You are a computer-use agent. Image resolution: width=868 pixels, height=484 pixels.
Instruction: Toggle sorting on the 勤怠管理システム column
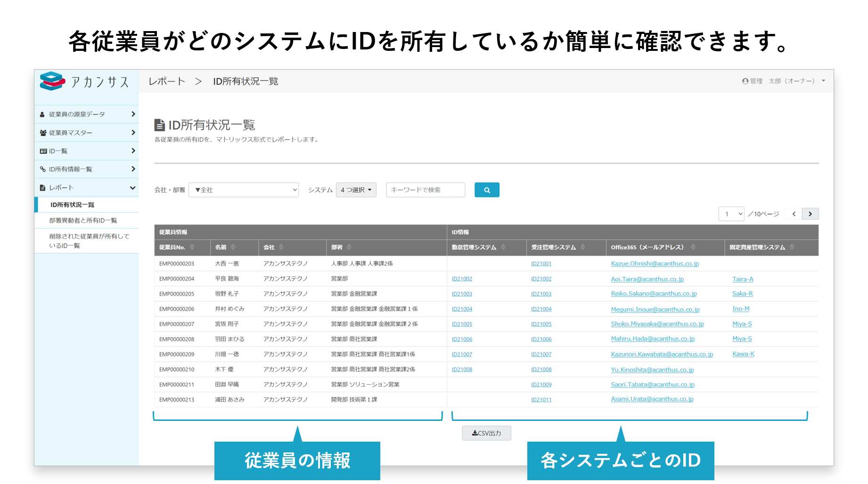click(503, 247)
